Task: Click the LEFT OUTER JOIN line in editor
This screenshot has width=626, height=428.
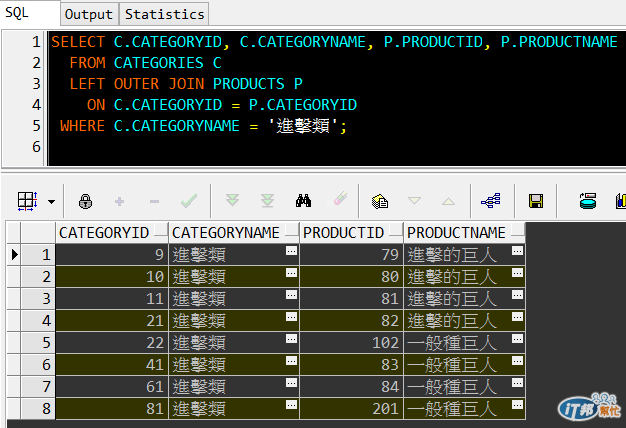Action: (186, 84)
